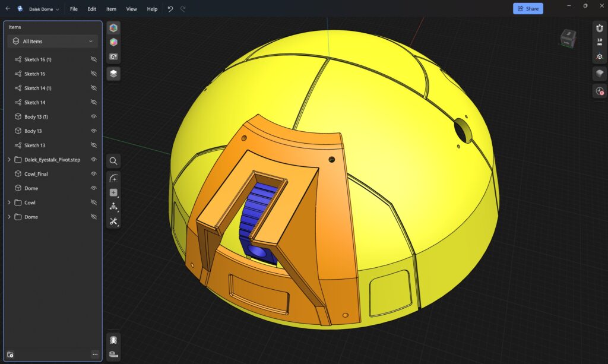Viewport: 608px width, 364px height.
Task: Open the File menu
Action: coord(74,9)
